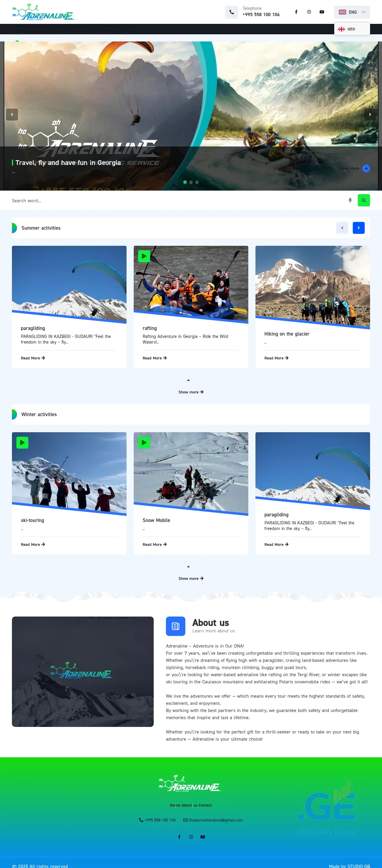
Task: Select the second hero carousel dot
Action: click(191, 182)
